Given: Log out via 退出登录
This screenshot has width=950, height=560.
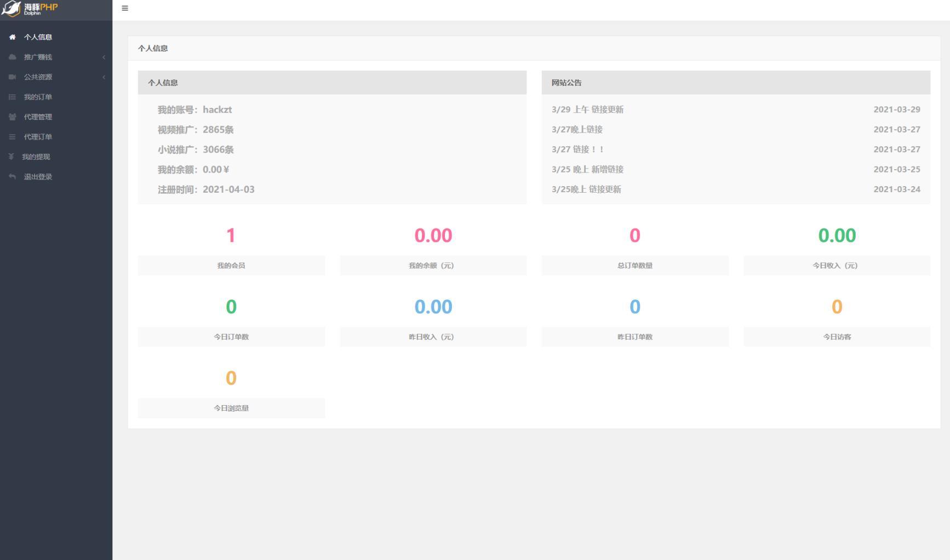Looking at the screenshot, I should [38, 177].
